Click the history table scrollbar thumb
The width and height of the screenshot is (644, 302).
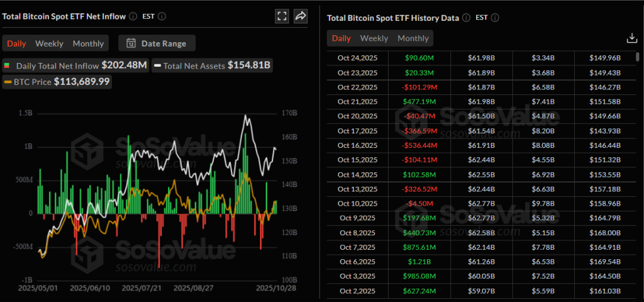(638, 57)
